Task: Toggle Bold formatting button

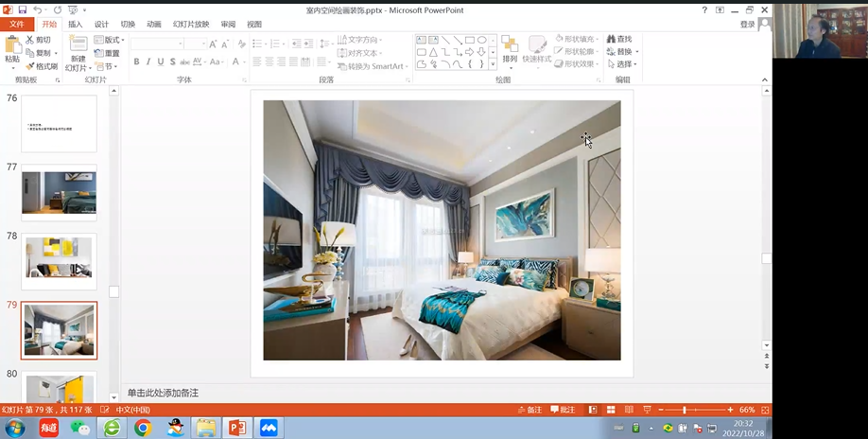Action: pos(136,62)
